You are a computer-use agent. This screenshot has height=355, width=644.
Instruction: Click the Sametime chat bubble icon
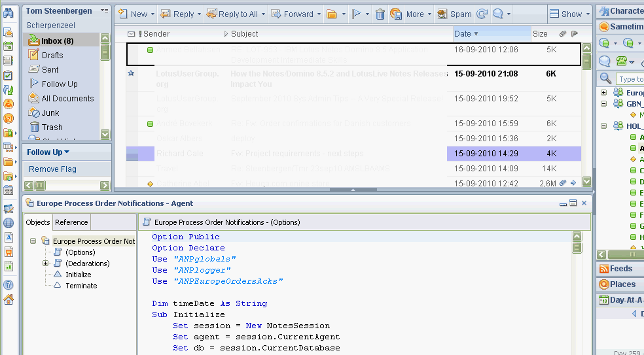605,61
